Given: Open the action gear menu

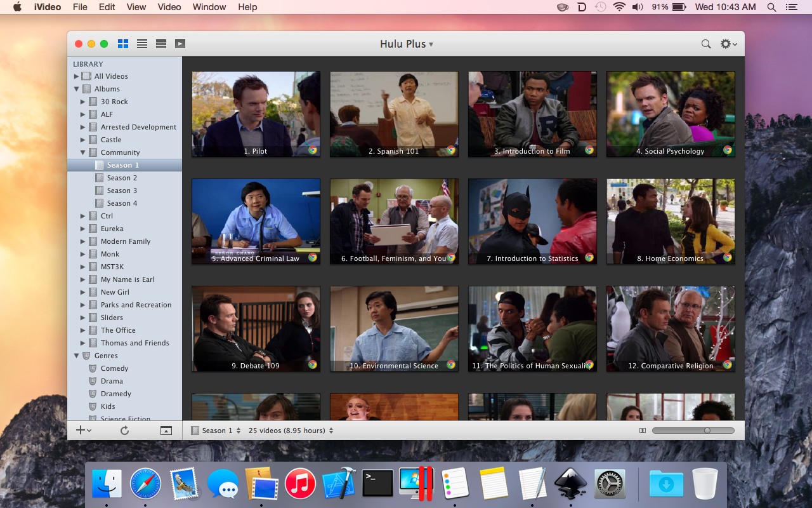Looking at the screenshot, I should tap(726, 44).
